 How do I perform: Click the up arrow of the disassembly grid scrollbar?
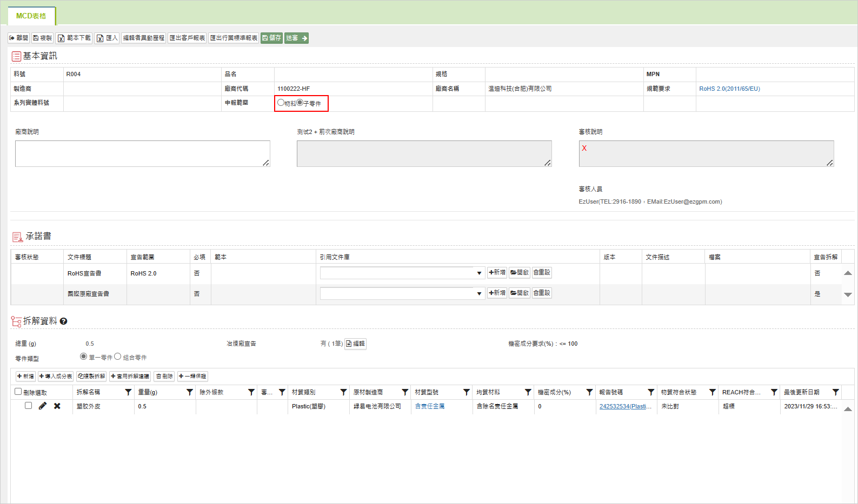[848, 409]
